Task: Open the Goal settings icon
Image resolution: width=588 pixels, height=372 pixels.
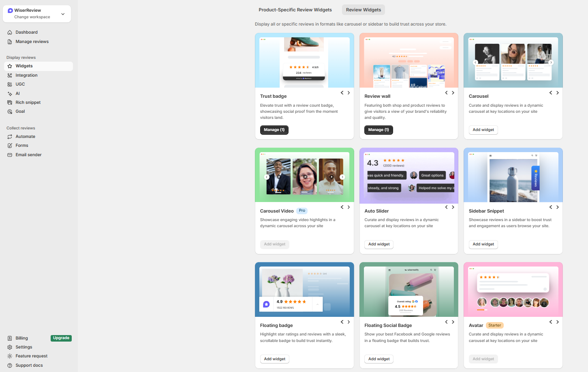Action: point(9,111)
